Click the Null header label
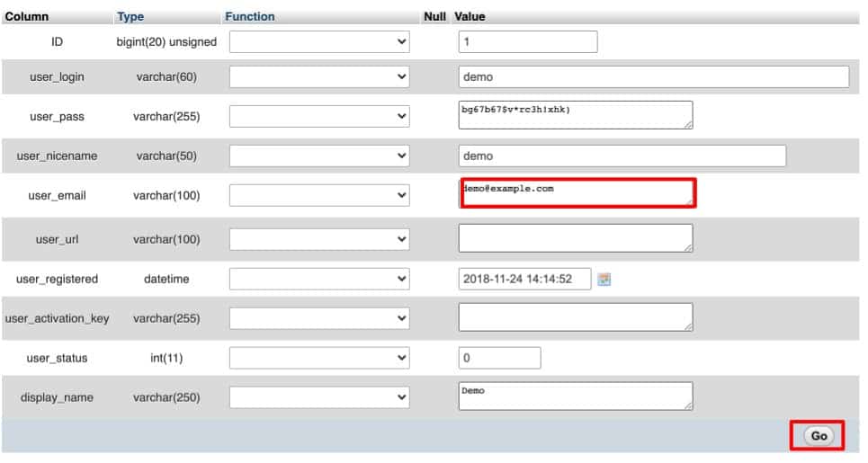Image resolution: width=868 pixels, height=463 pixels. point(434,16)
